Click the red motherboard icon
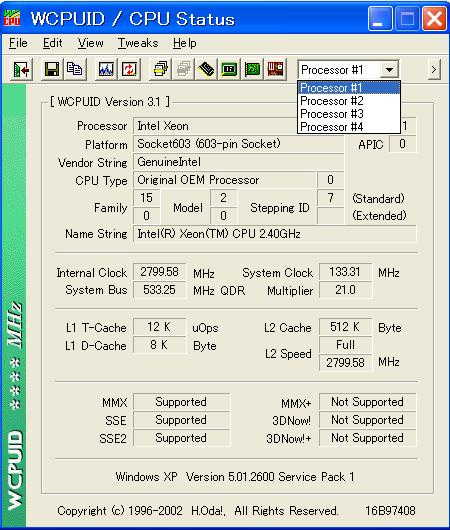 275,69
